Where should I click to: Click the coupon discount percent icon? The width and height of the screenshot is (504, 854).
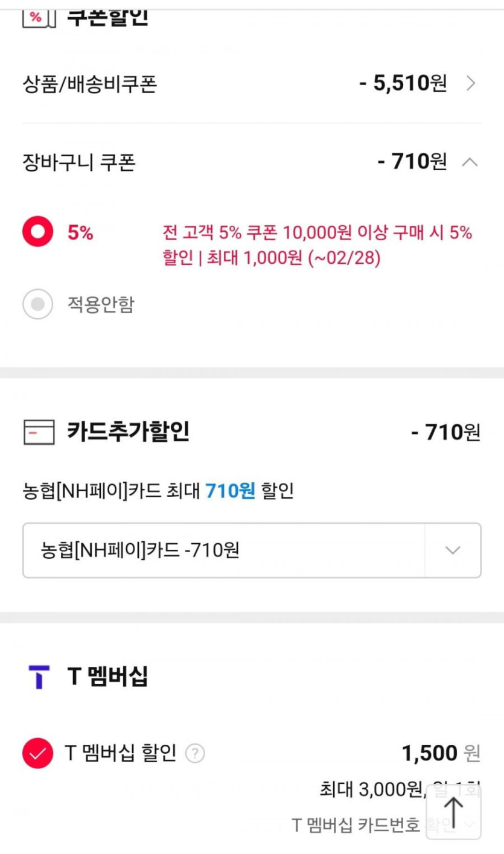39,17
